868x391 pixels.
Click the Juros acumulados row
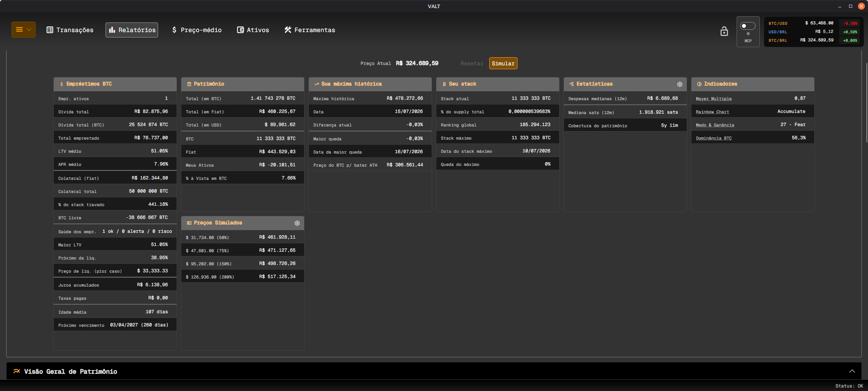pos(115,285)
